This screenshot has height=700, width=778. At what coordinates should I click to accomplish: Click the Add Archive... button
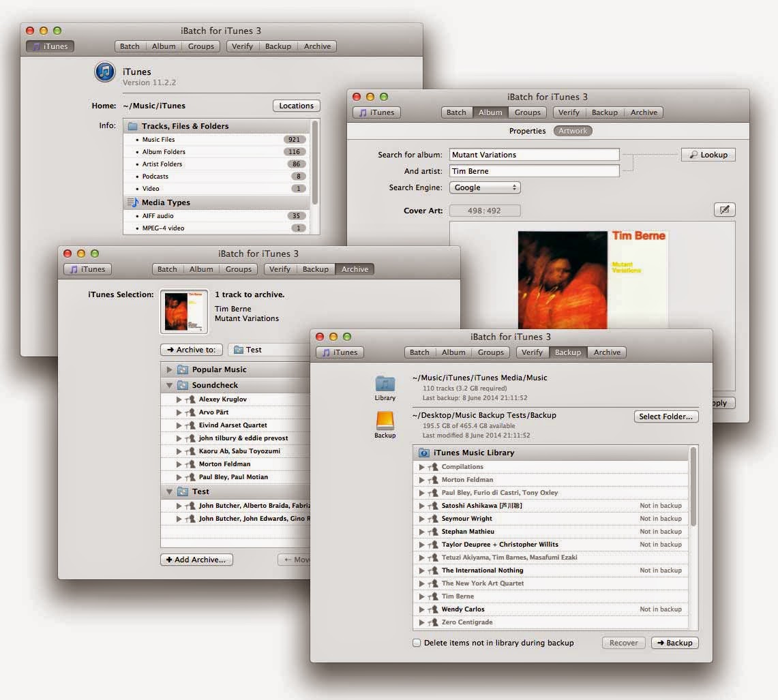click(196, 560)
